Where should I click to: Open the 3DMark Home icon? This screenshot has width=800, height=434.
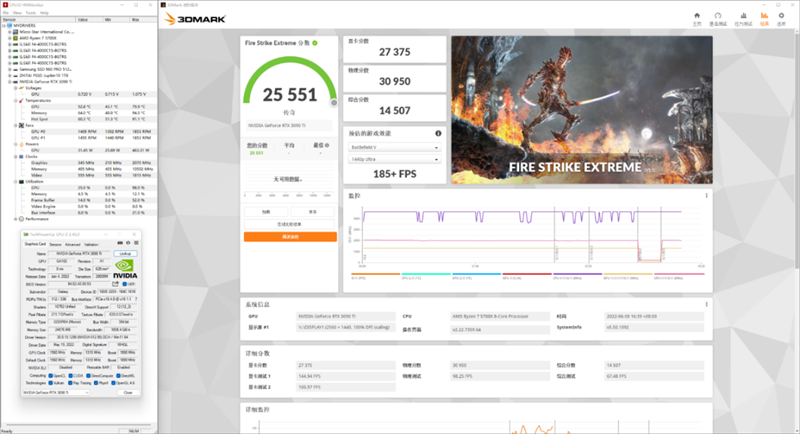tap(697, 16)
